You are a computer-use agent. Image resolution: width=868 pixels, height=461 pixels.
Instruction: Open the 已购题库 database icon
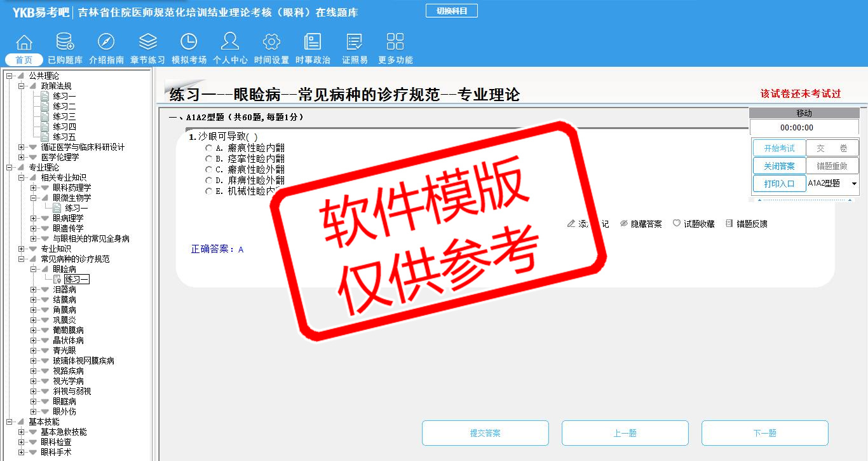click(x=65, y=43)
